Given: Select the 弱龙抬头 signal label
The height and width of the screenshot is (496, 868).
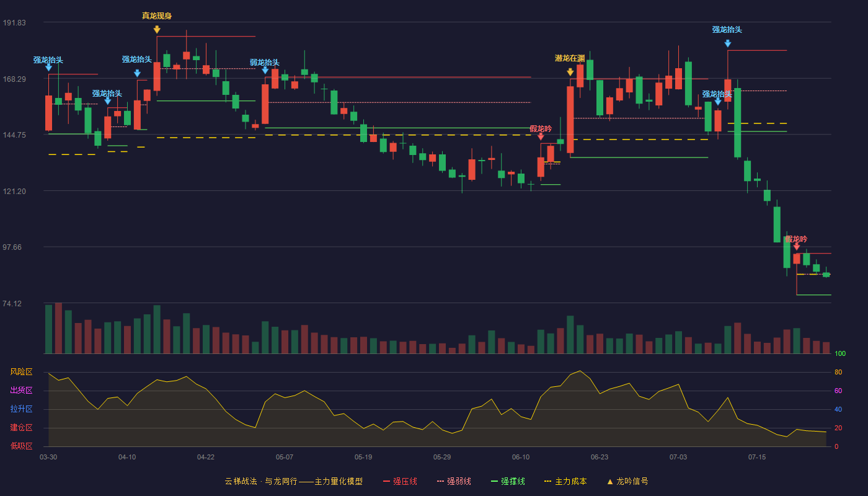Looking at the screenshot, I should click(x=265, y=63).
